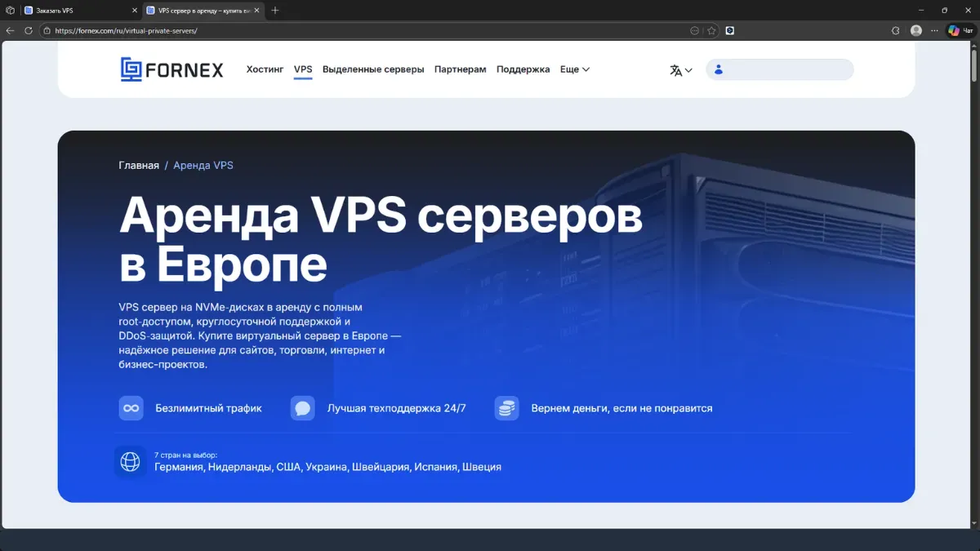Open the browser settings ellipsis menu
The height and width of the screenshot is (551, 980).
(x=934, y=30)
